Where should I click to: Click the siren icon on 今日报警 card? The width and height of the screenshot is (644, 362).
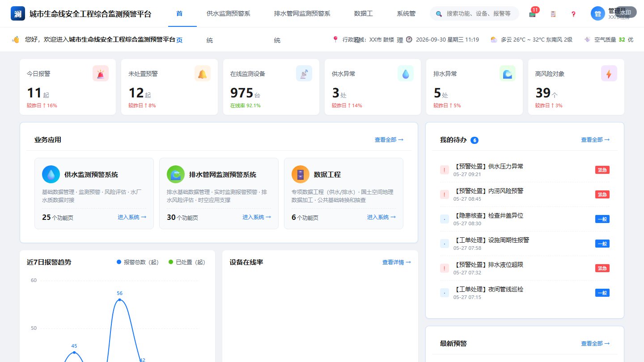(x=101, y=73)
